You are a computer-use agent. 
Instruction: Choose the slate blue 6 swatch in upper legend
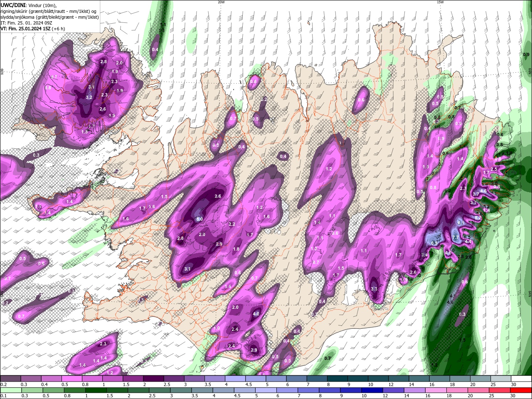pyautogui.click(x=296, y=379)
